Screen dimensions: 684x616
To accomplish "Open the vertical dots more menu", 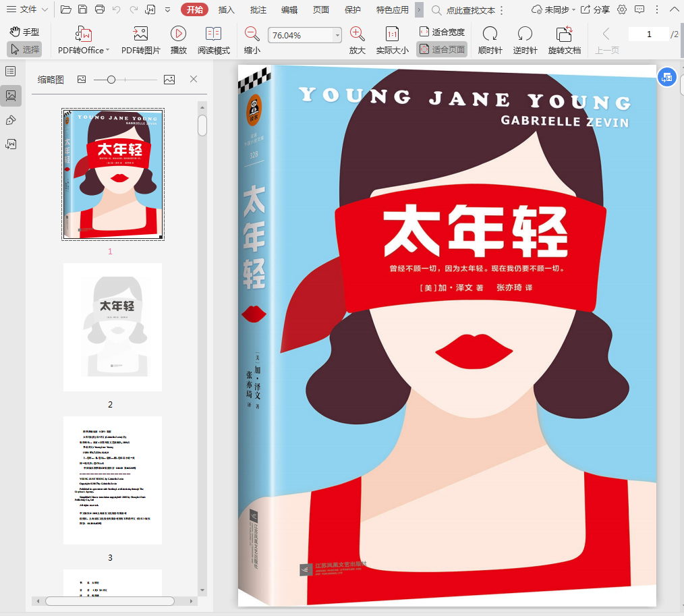I will tap(657, 9).
